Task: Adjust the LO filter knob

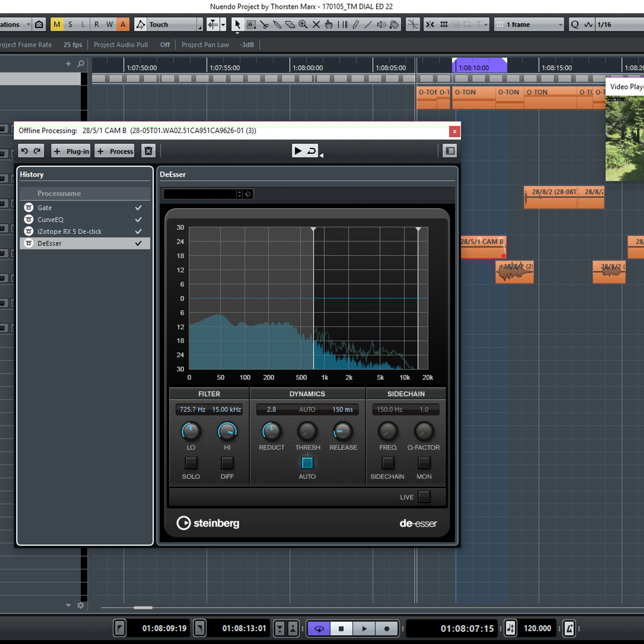Action: pos(191,431)
